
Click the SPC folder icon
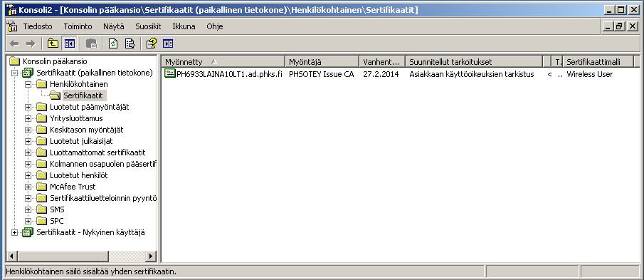tap(41, 221)
